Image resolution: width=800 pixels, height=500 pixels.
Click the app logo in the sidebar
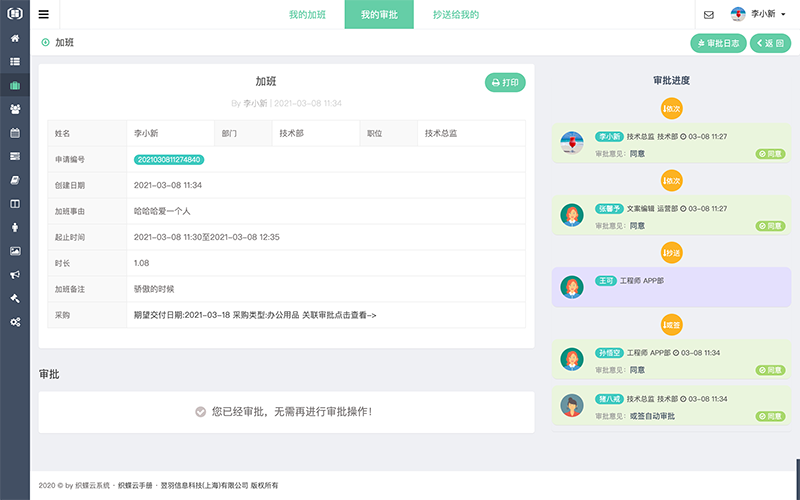point(15,14)
